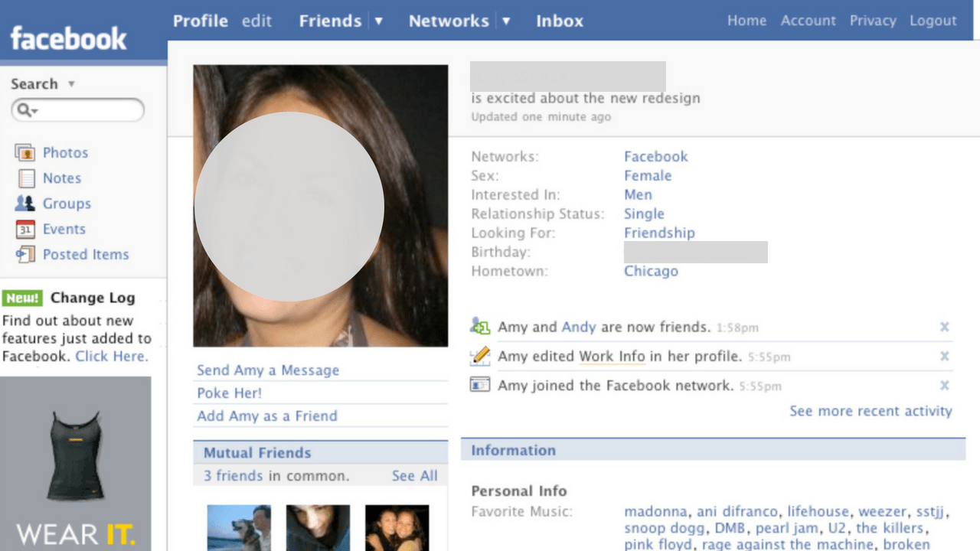Click Send Amy a Message
The image size is (980, 551).
point(268,370)
